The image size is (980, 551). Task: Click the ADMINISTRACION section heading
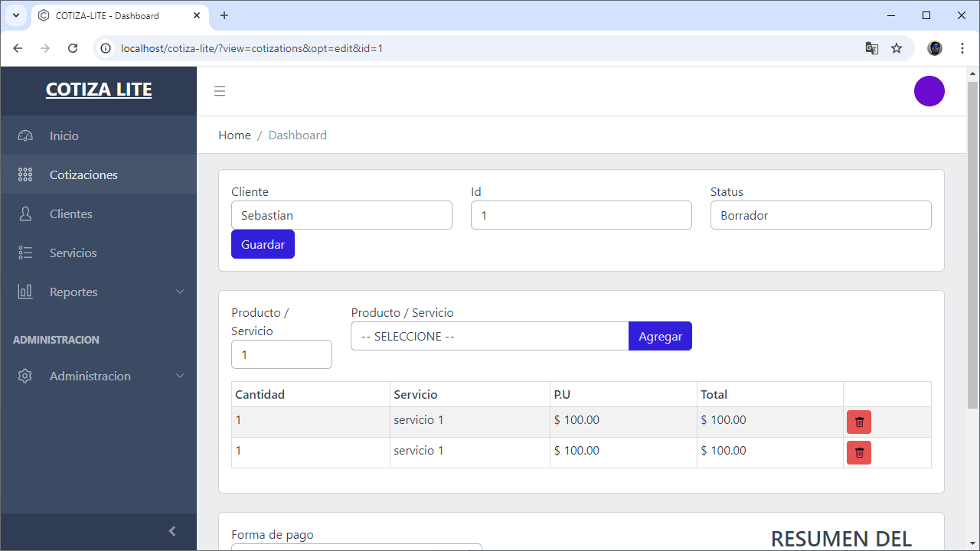pyautogui.click(x=56, y=339)
